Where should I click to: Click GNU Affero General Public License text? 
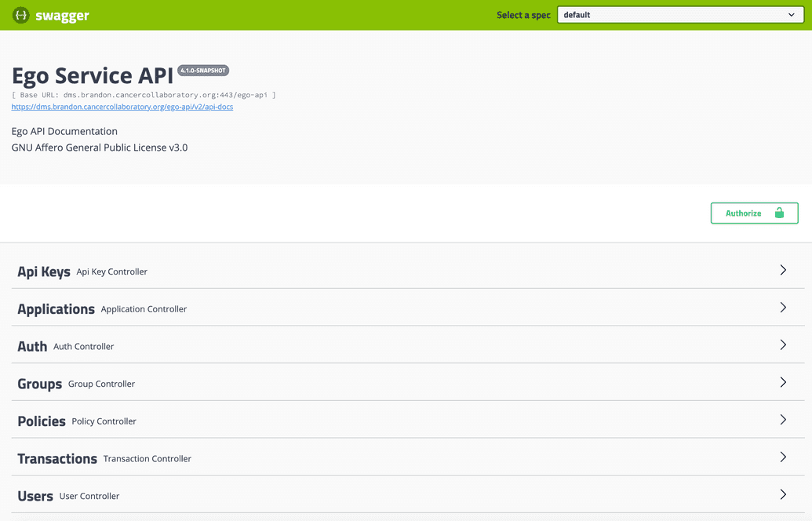click(x=100, y=148)
